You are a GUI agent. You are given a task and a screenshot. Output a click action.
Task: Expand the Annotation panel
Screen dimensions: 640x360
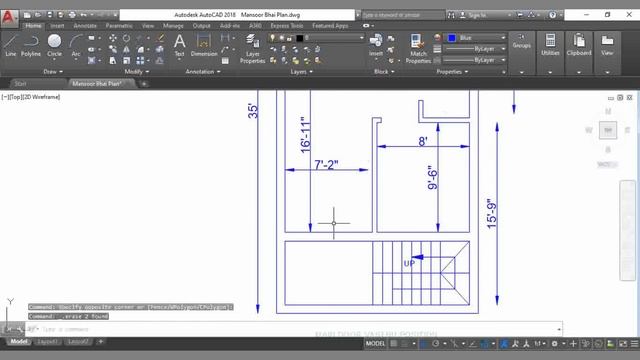(x=203, y=71)
